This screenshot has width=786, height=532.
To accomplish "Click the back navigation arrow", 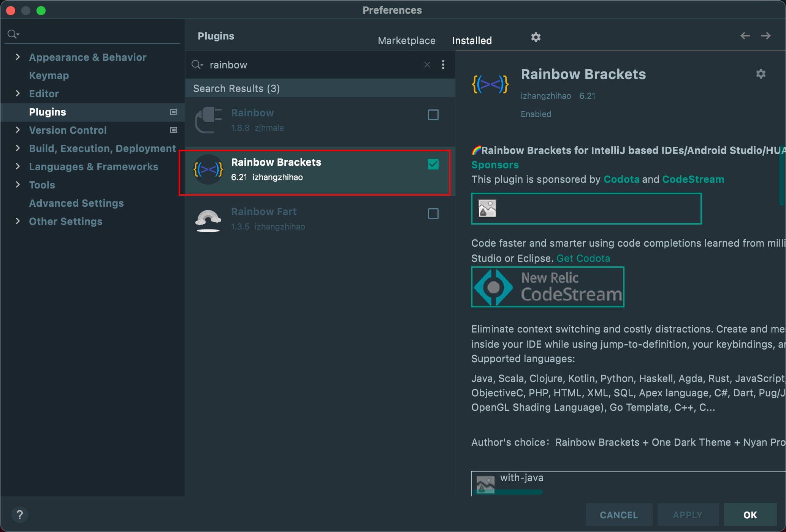I will [x=745, y=36].
